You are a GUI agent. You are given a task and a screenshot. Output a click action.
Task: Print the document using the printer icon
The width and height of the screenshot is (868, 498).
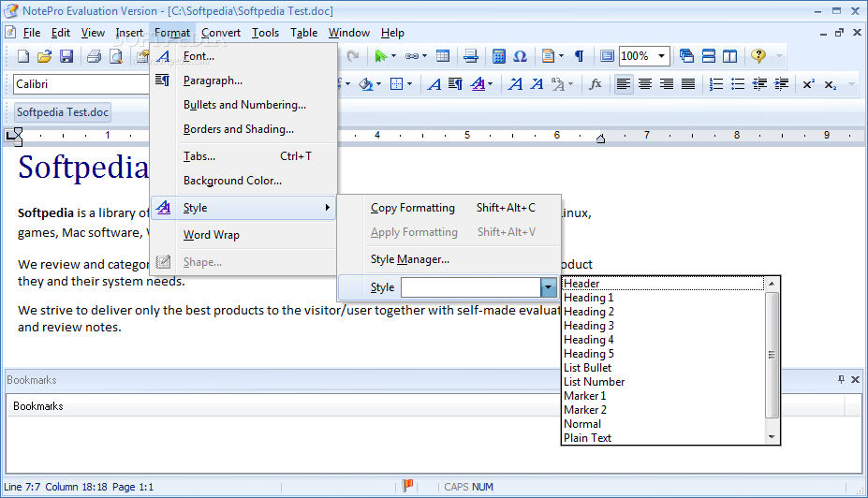[x=95, y=56]
